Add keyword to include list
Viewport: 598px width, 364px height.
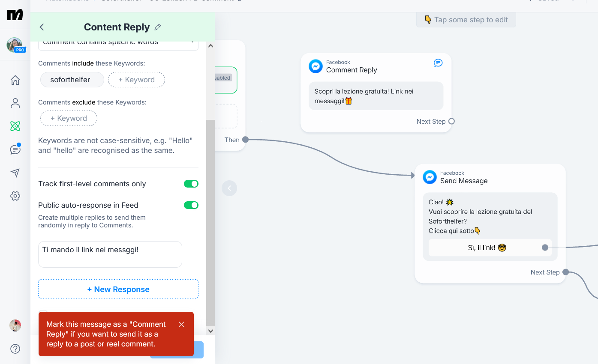click(136, 80)
